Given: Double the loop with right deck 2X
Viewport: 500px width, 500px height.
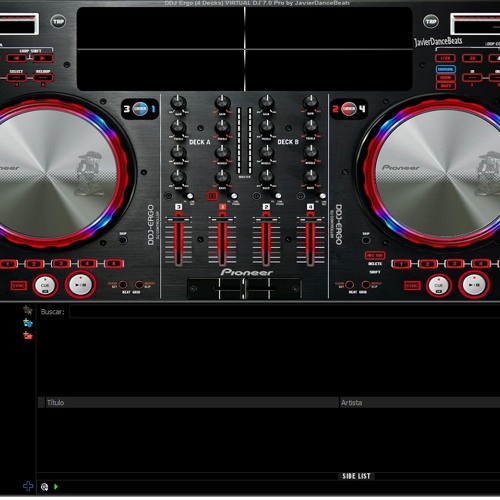Looking at the screenshot, I should tap(472, 58).
